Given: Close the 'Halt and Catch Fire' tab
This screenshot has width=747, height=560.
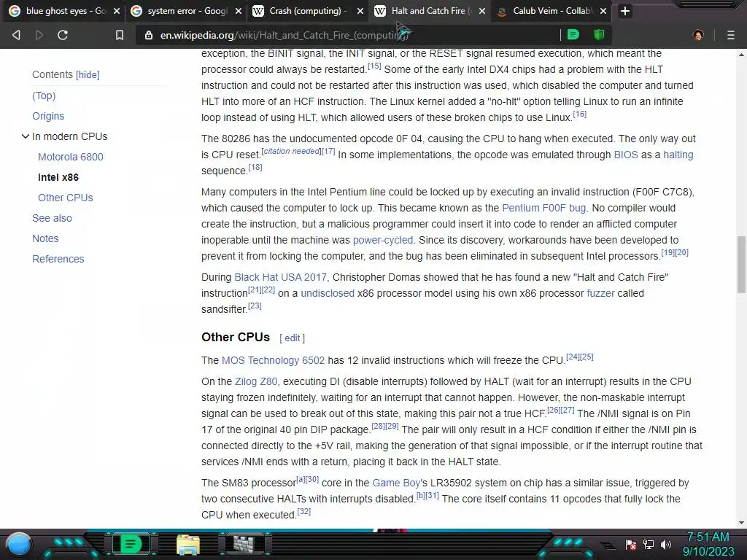Looking at the screenshot, I should (x=482, y=11).
